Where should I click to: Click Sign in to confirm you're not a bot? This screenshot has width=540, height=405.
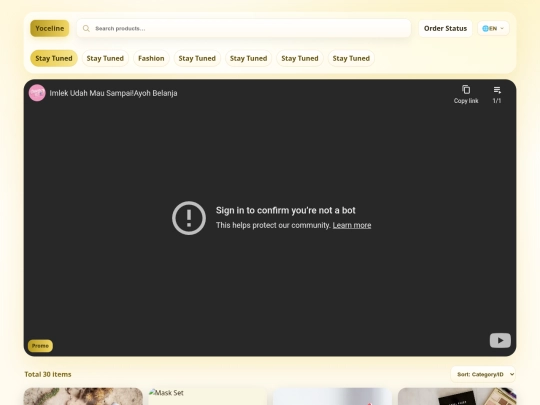point(285,210)
